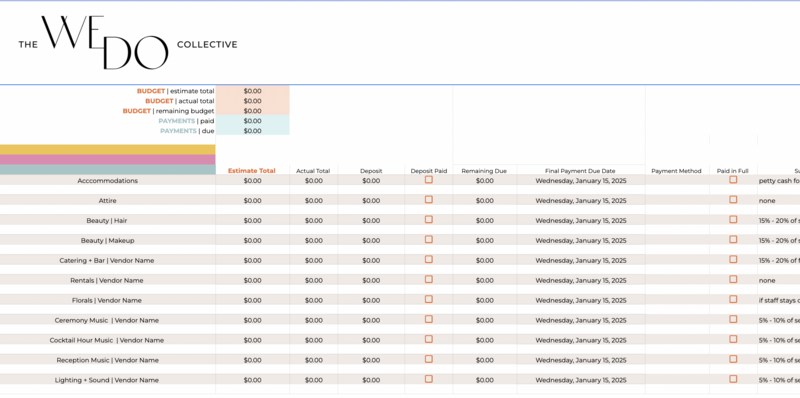Check Paid in Full for Catering + Bar
This screenshot has width=800, height=398.
(733, 259)
